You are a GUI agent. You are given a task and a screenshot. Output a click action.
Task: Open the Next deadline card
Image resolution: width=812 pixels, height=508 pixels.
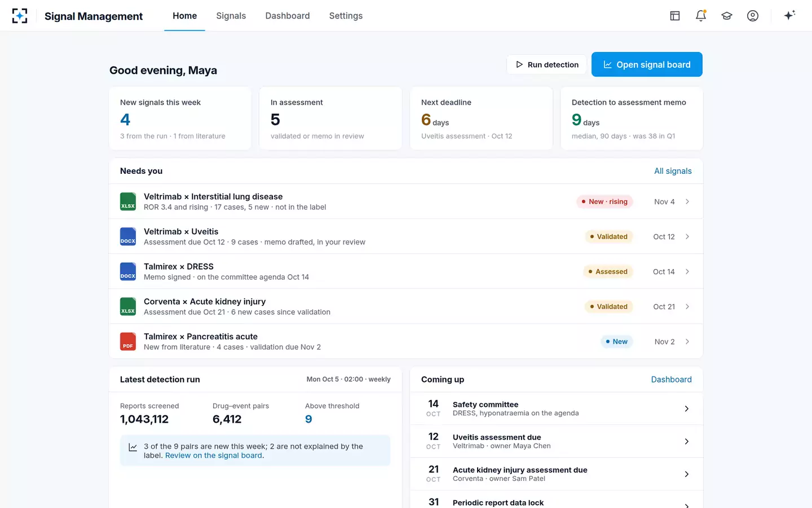[x=481, y=118]
